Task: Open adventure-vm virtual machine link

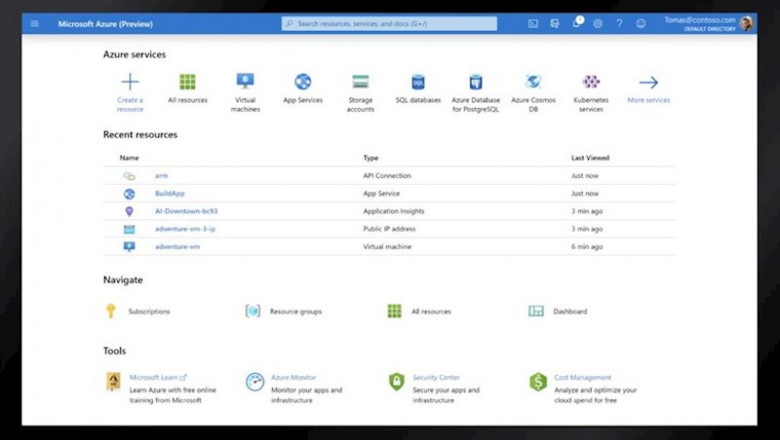Action: [x=177, y=247]
